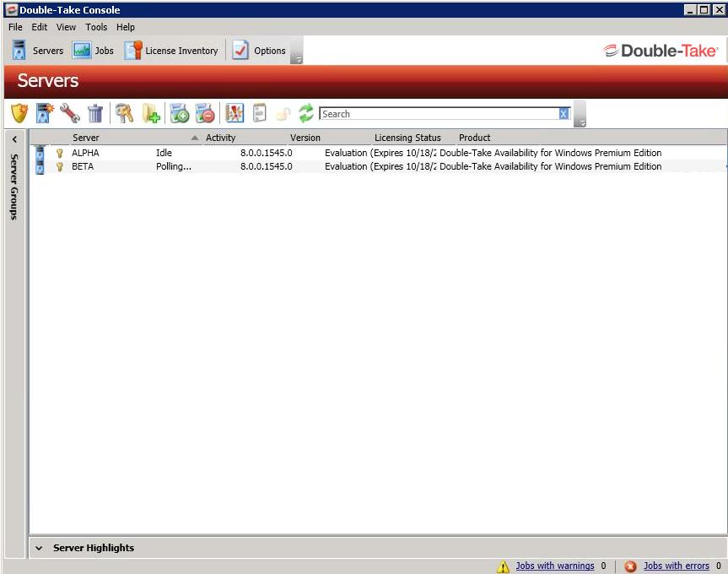Click the Evaluation licensing status in the BETA row
Viewport: 728px width, 574px height.
point(380,166)
